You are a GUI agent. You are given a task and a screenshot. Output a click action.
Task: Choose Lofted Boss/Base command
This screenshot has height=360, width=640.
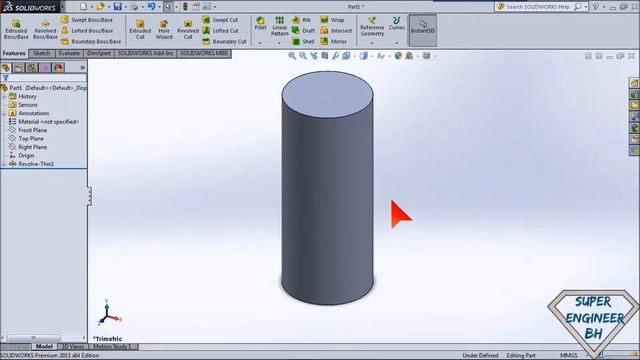(x=87, y=31)
